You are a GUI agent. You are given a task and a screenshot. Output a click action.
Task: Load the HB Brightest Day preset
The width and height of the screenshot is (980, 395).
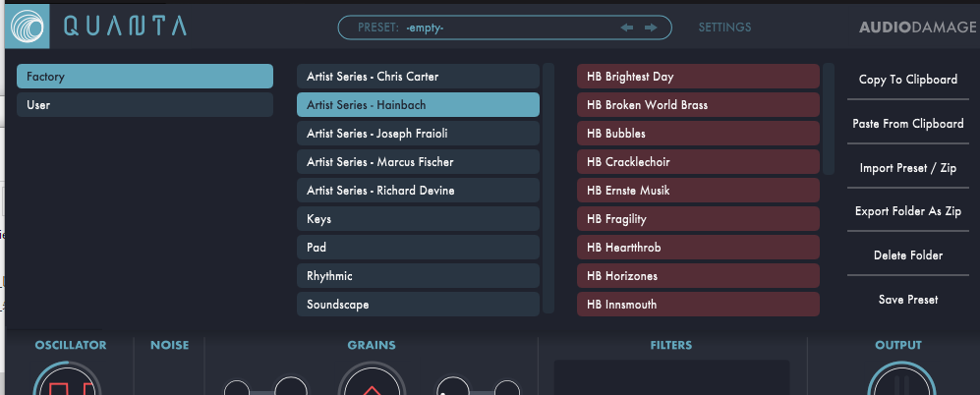pos(698,77)
